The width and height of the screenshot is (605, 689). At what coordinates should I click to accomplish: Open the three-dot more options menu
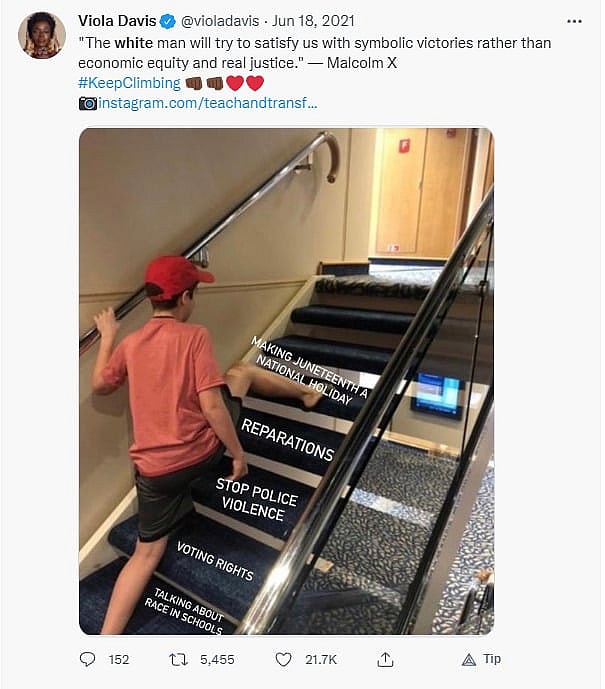[574, 21]
